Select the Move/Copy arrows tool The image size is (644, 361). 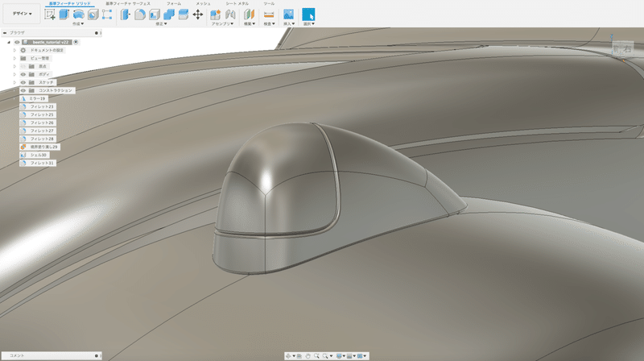(197, 15)
